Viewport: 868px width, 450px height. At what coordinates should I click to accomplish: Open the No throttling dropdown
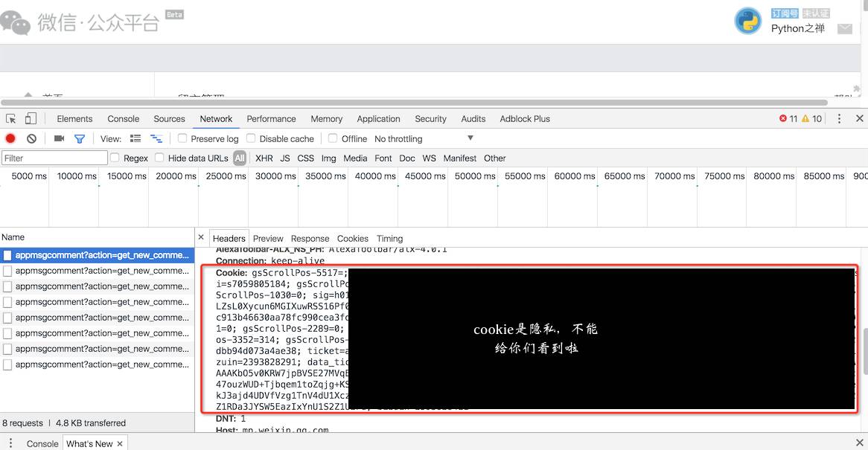(424, 139)
